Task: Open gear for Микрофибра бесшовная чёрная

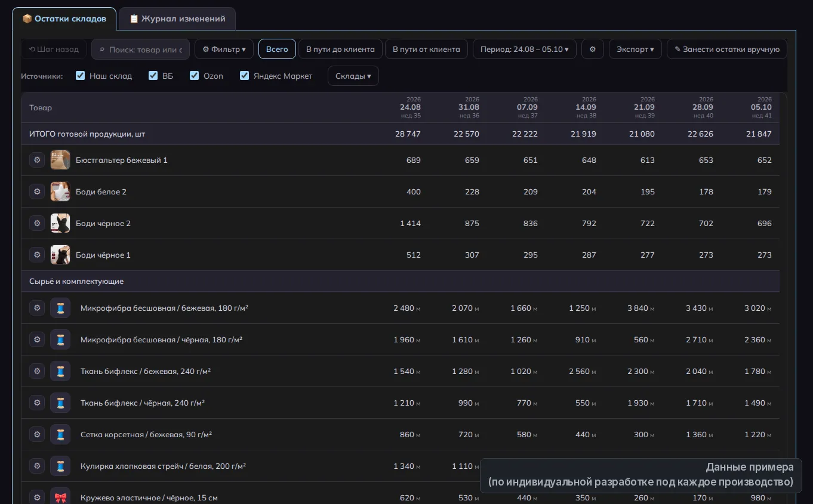Action: [x=37, y=339]
